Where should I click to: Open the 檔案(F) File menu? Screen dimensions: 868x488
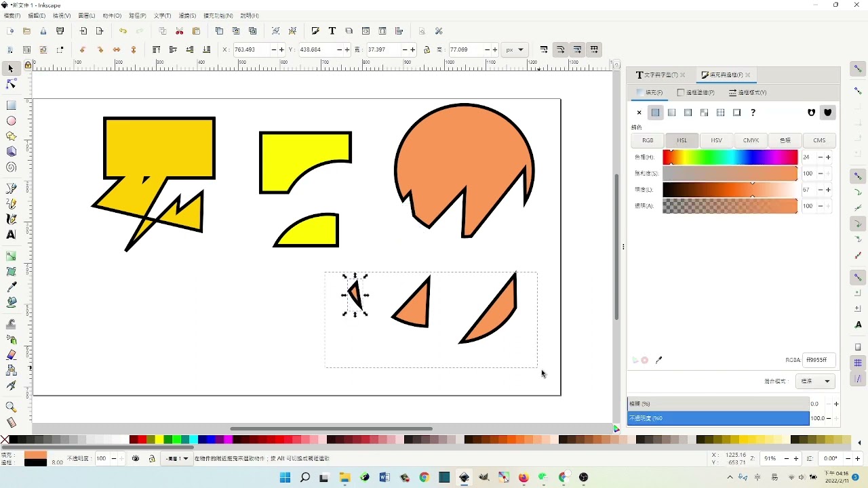12,16
